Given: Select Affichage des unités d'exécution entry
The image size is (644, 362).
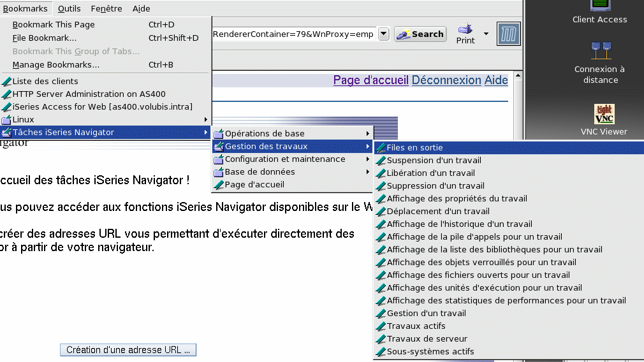Looking at the screenshot, I should [509, 287].
